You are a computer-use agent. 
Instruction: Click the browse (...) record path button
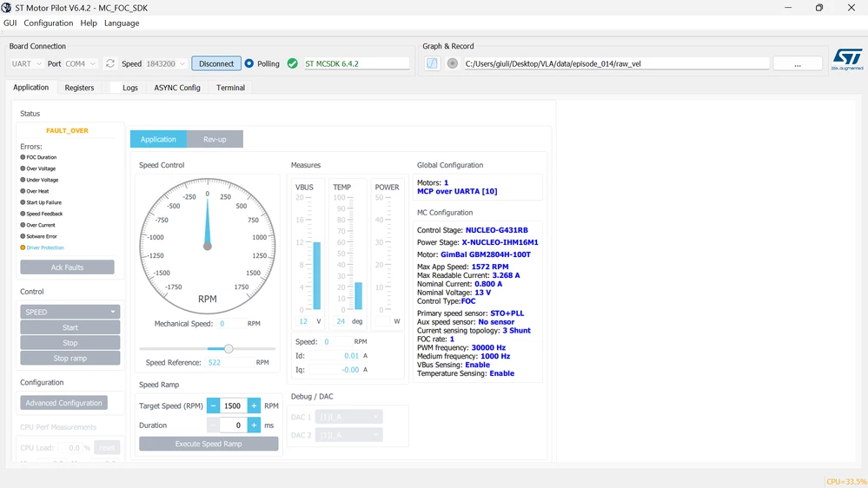(797, 63)
